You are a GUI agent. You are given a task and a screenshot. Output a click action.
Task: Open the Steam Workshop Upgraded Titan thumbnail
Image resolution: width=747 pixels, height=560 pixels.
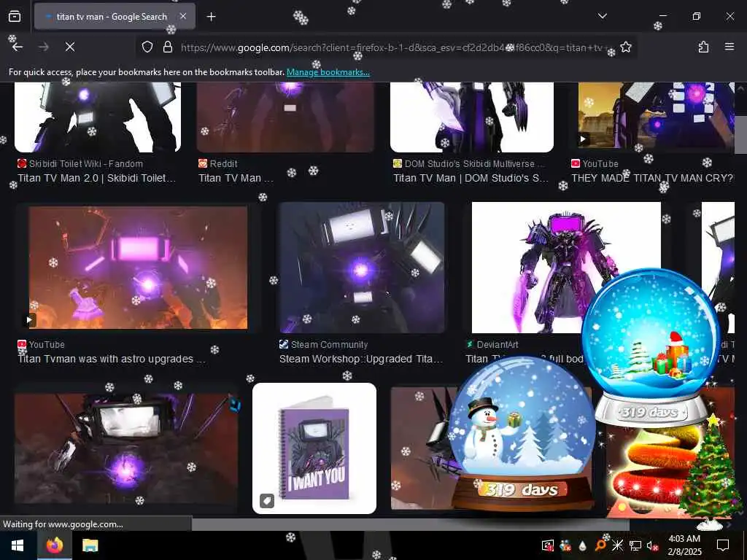coord(362,267)
